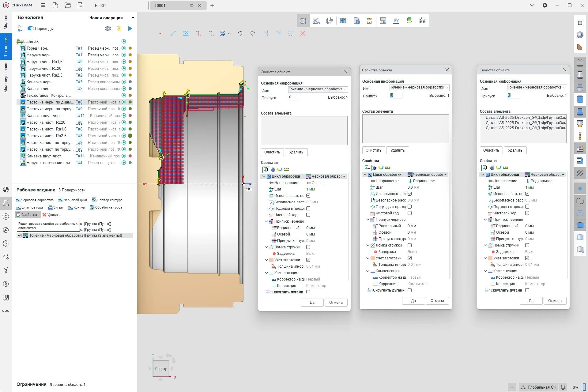Collapse Цикл обработки node in left dialog
The width and height of the screenshot is (588, 392).
[x=264, y=176]
